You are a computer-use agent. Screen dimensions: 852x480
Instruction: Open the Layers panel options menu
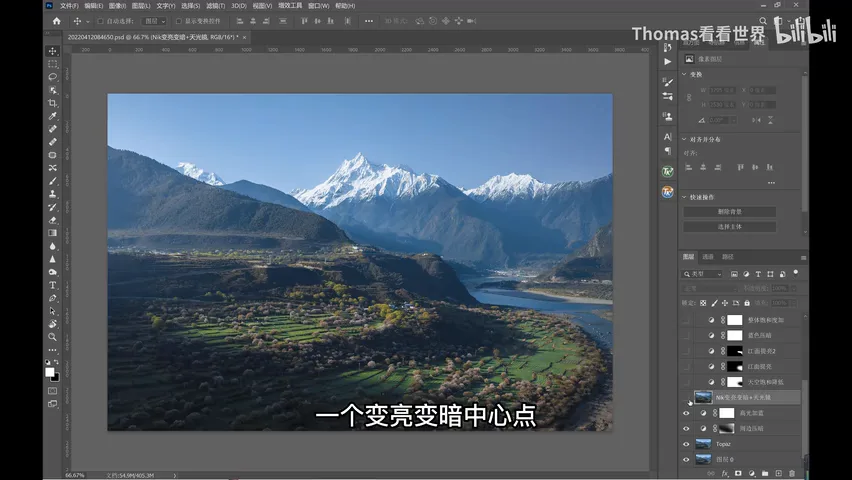tap(803, 257)
